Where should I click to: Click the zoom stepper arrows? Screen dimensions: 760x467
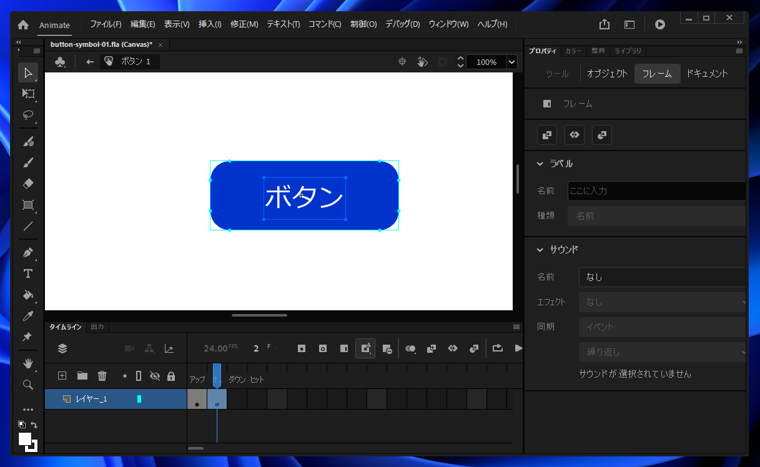click(x=460, y=62)
